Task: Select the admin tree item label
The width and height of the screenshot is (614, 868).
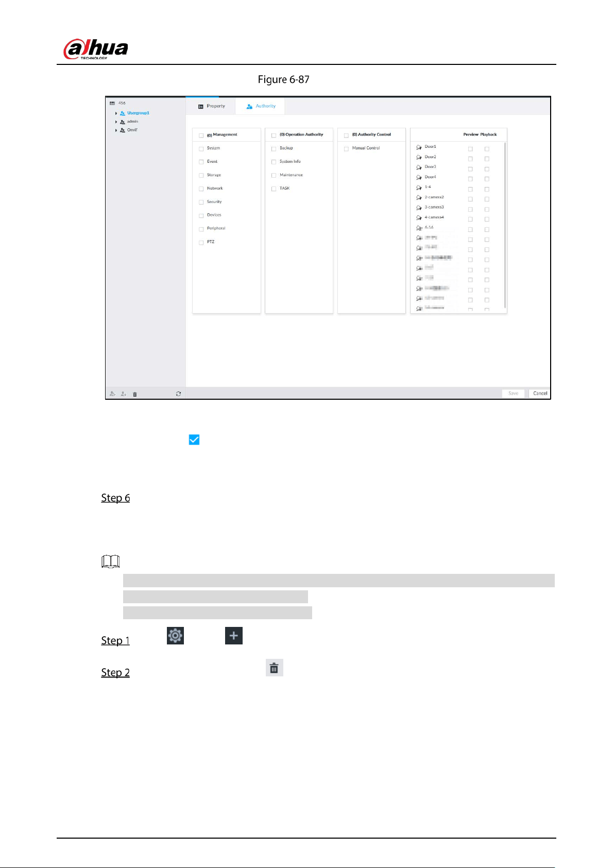Action: (133, 122)
